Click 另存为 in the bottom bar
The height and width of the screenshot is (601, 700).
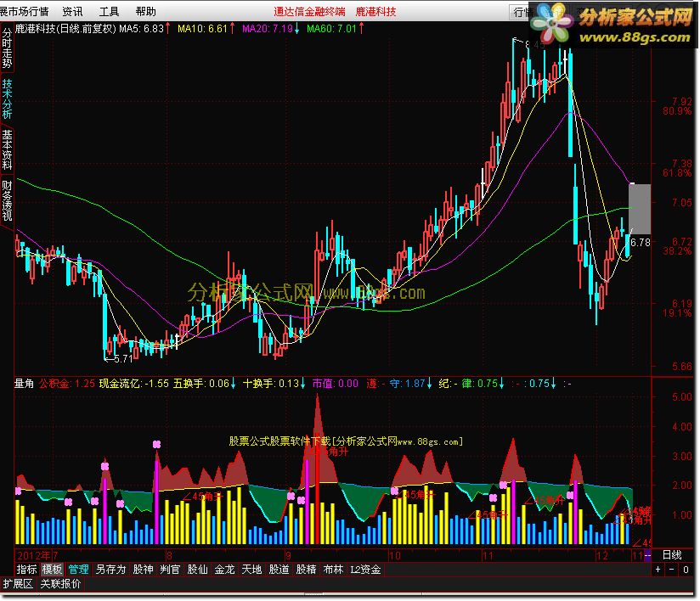110,570
